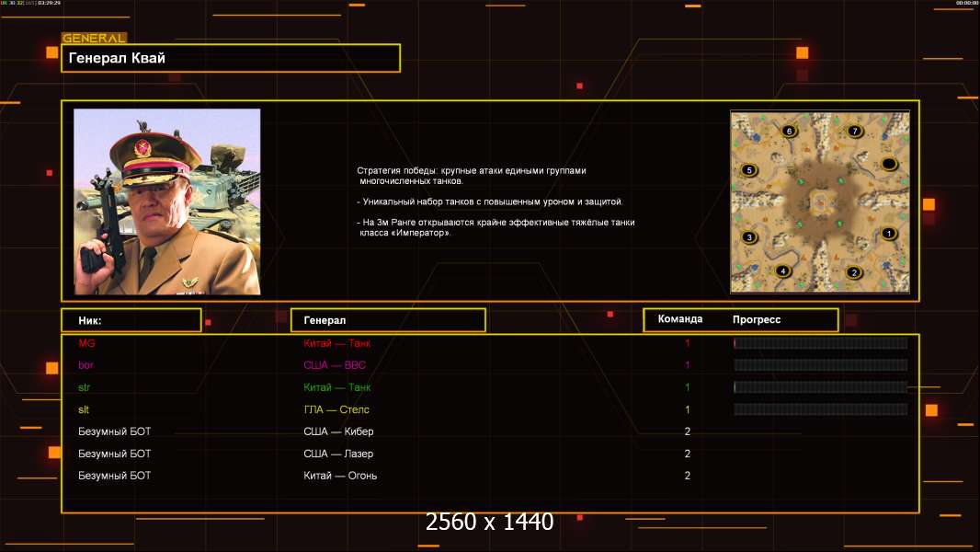Click the loading progress bar for MG

click(820, 343)
